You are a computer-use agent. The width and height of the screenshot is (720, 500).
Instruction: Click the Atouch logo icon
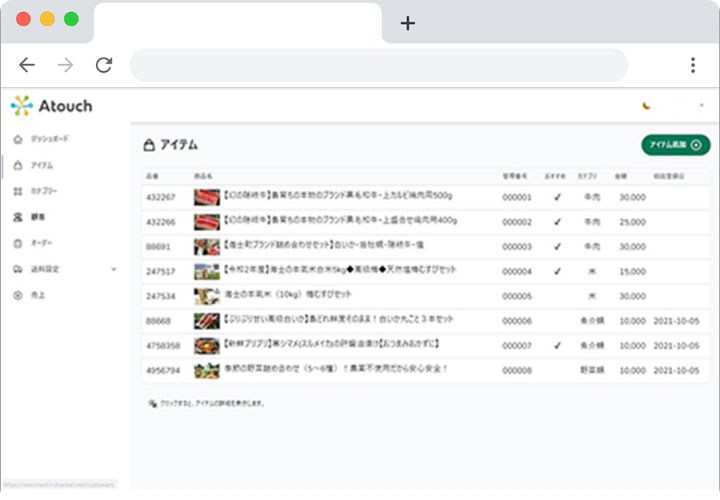pyautogui.click(x=22, y=105)
